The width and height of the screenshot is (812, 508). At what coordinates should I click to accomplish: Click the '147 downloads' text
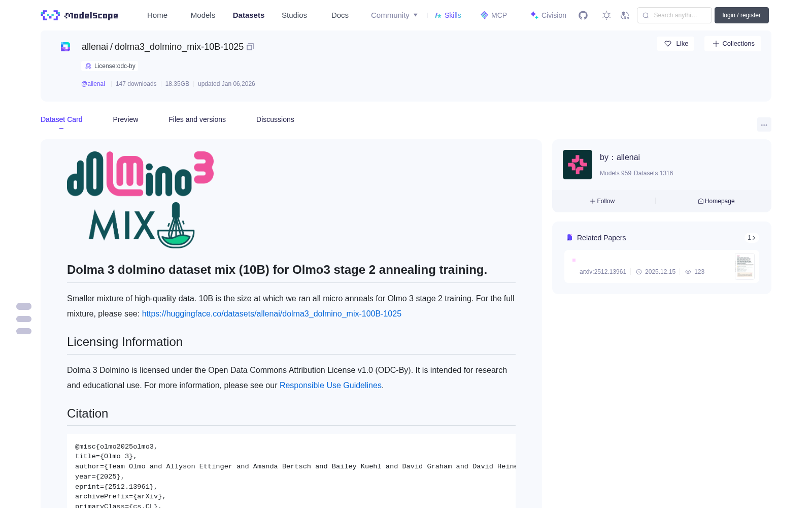pos(136,84)
